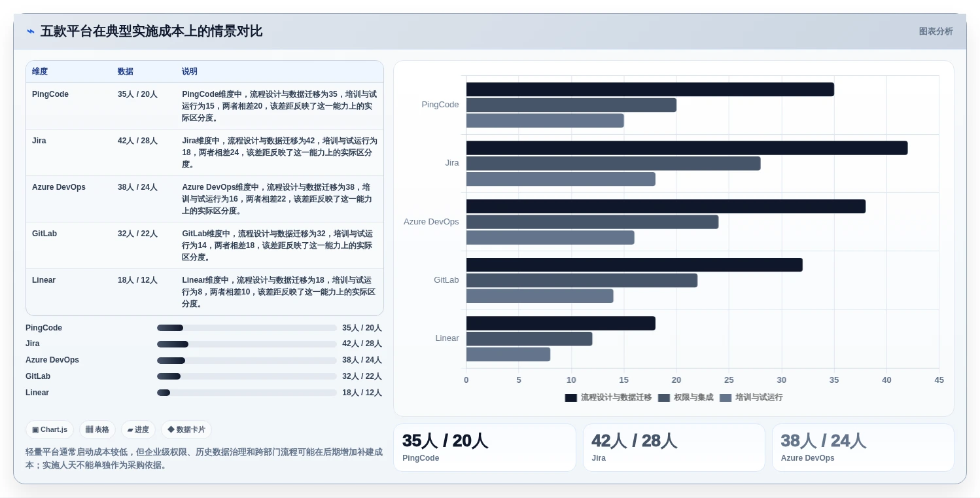Click 32人 / 22人 table cell
This screenshot has height=498, width=980.
click(x=137, y=234)
